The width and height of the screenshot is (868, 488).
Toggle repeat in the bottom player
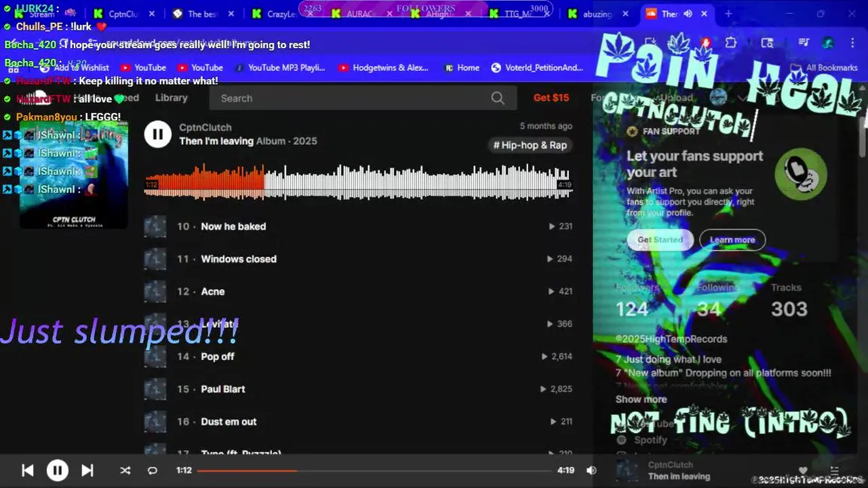tap(153, 470)
